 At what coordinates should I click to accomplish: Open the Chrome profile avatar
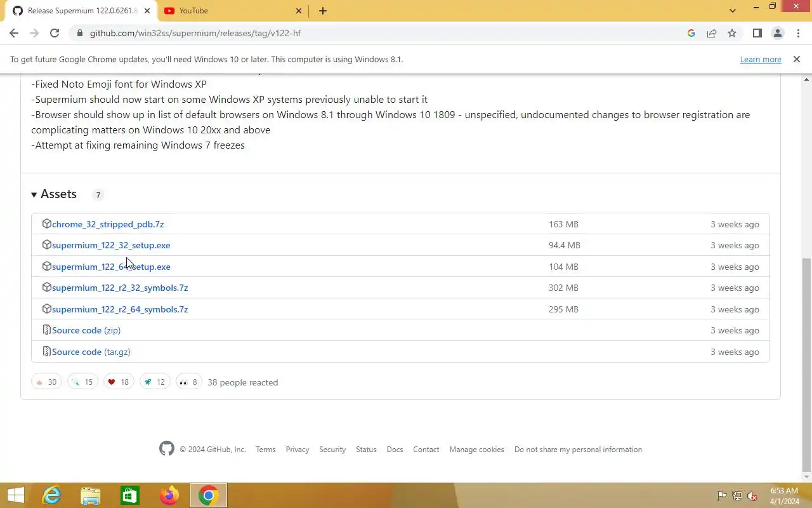click(x=777, y=33)
